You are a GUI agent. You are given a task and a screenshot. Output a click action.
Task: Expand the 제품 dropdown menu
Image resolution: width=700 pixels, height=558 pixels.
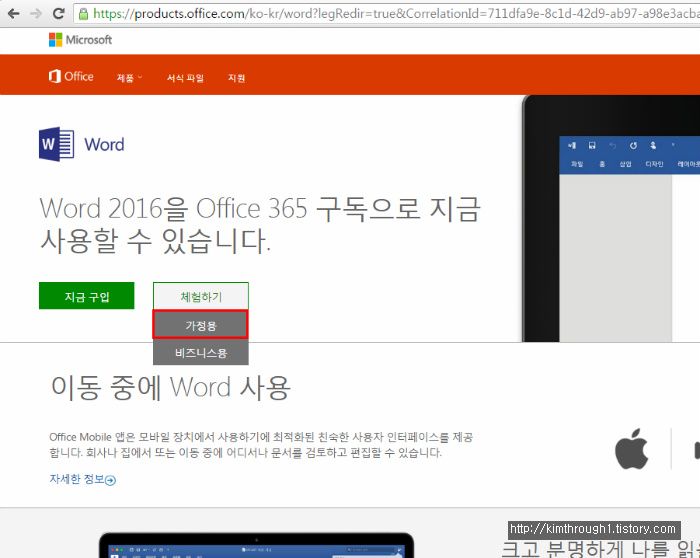click(x=129, y=78)
